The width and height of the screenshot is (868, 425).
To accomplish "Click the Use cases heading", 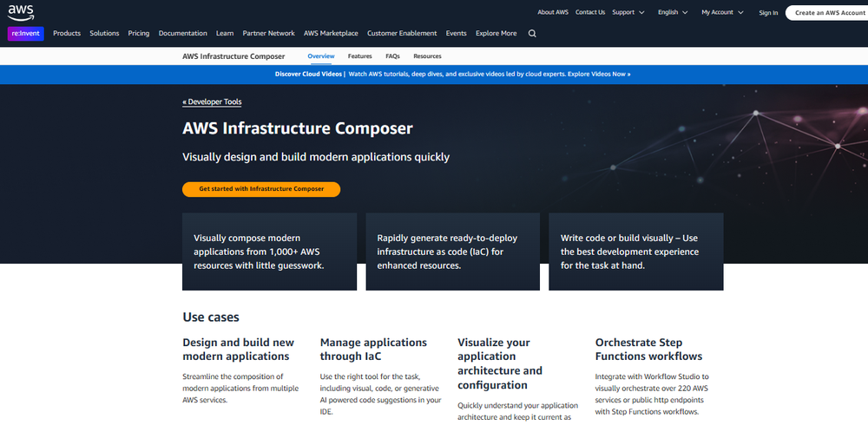I will pyautogui.click(x=211, y=317).
